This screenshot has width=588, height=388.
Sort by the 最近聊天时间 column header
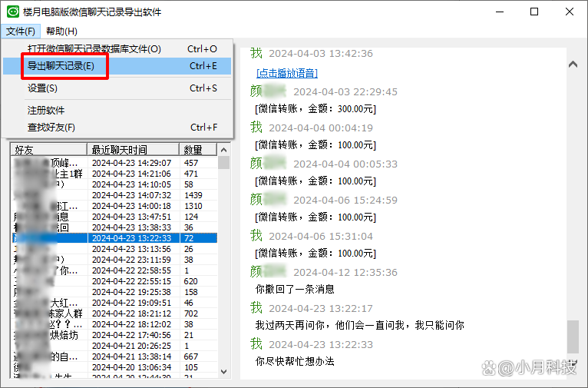coord(133,149)
